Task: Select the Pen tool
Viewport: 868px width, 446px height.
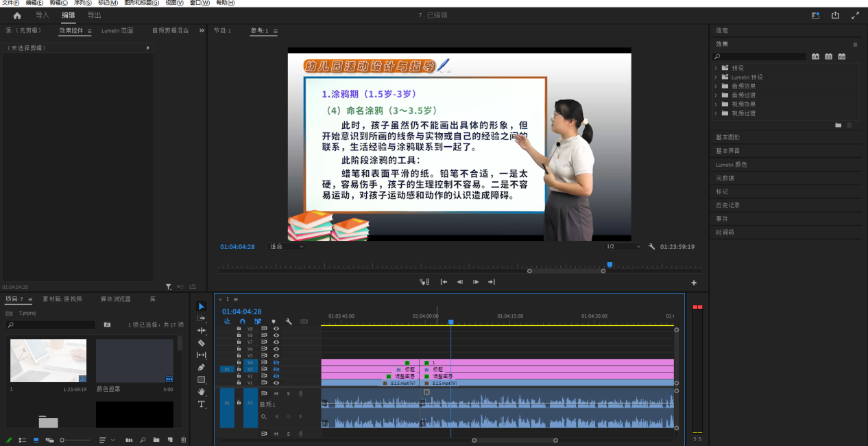Action: tap(201, 367)
